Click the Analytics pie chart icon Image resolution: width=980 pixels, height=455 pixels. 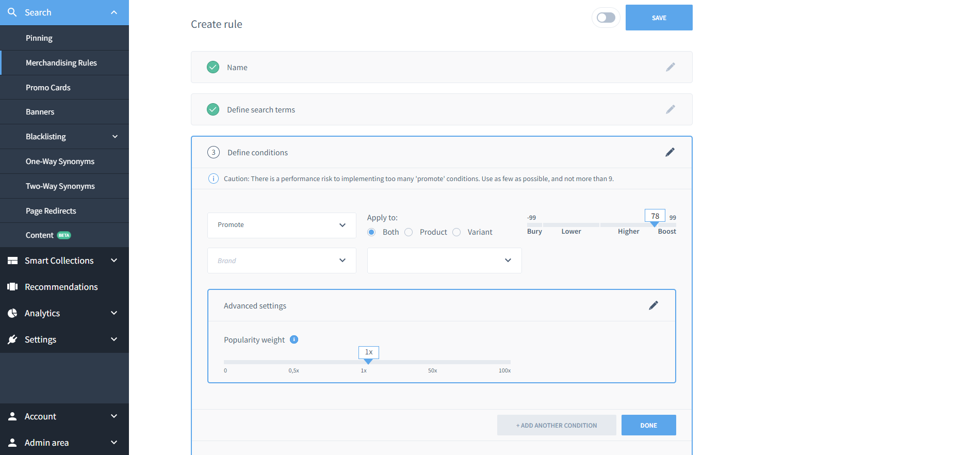click(12, 313)
